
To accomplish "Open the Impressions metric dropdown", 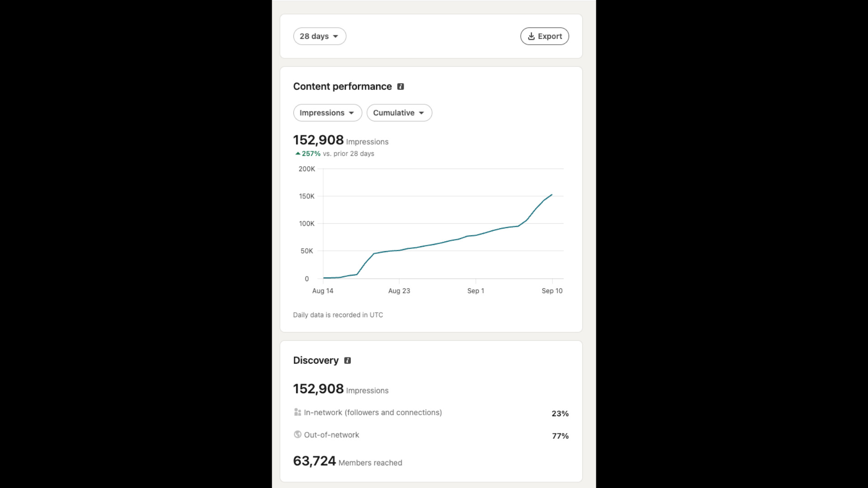I will (x=327, y=113).
